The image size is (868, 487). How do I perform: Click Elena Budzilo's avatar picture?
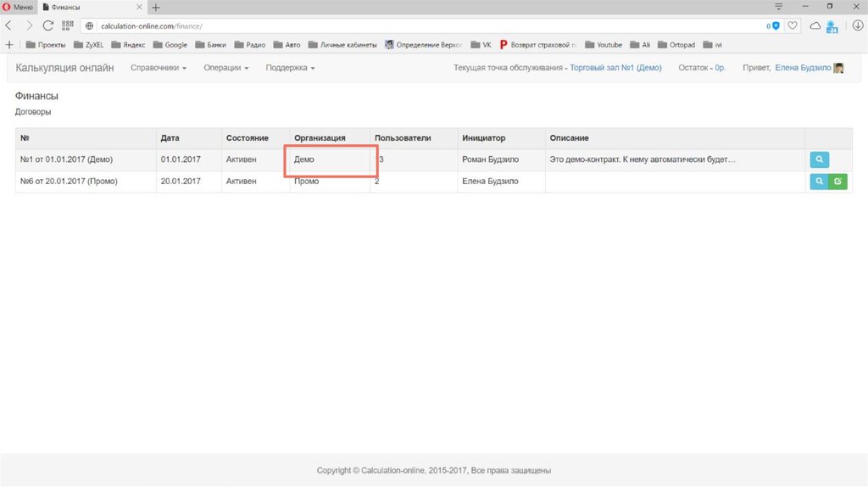[838, 68]
